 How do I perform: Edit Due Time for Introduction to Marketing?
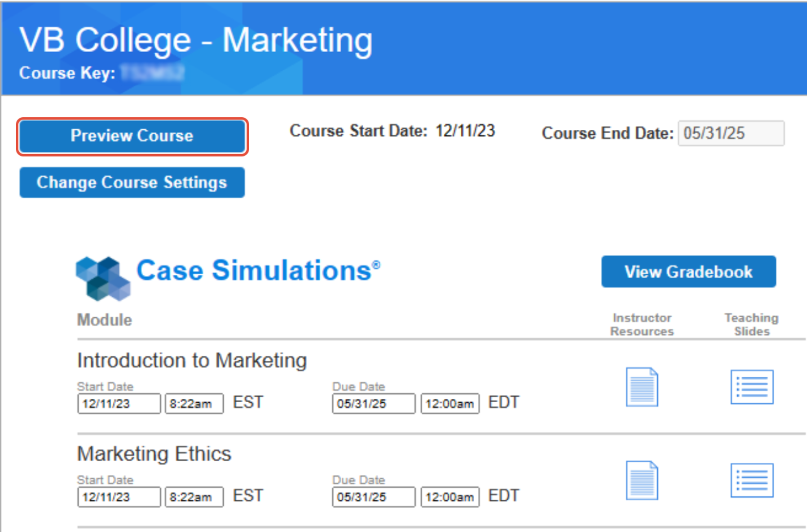[449, 403]
